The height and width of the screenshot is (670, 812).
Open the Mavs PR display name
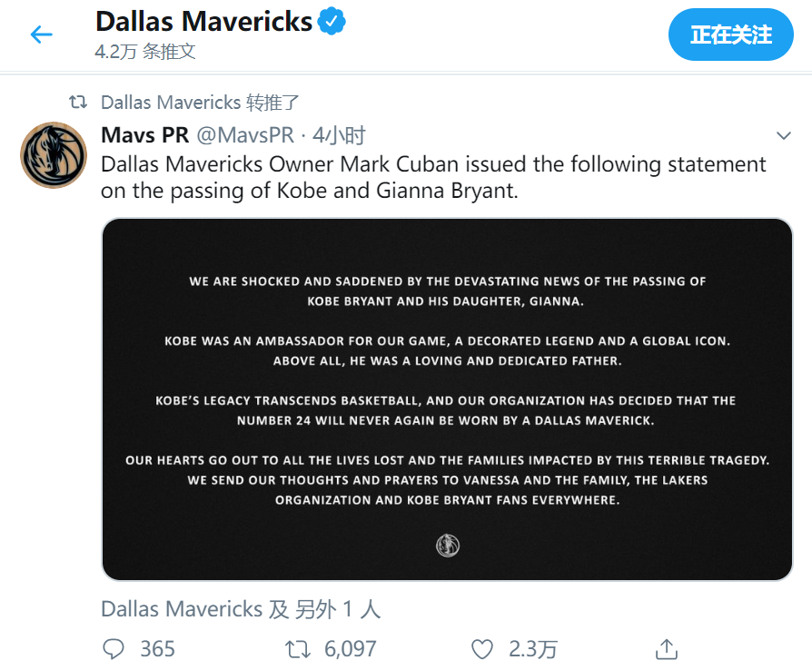point(145,135)
